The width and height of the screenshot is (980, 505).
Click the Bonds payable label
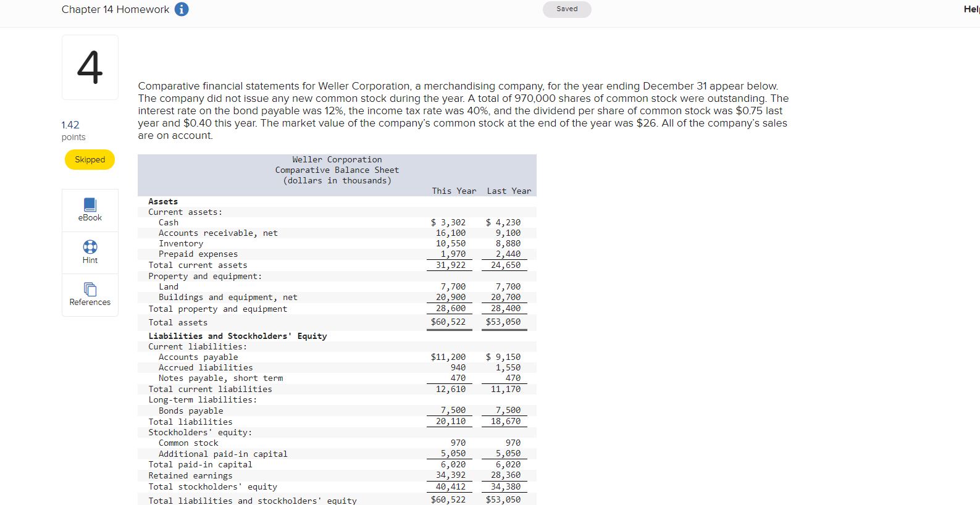(191, 411)
